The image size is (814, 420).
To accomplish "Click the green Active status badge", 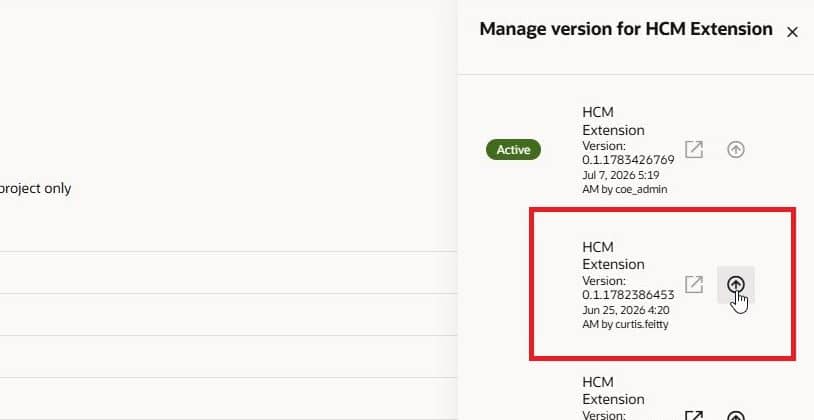I will click(513, 150).
